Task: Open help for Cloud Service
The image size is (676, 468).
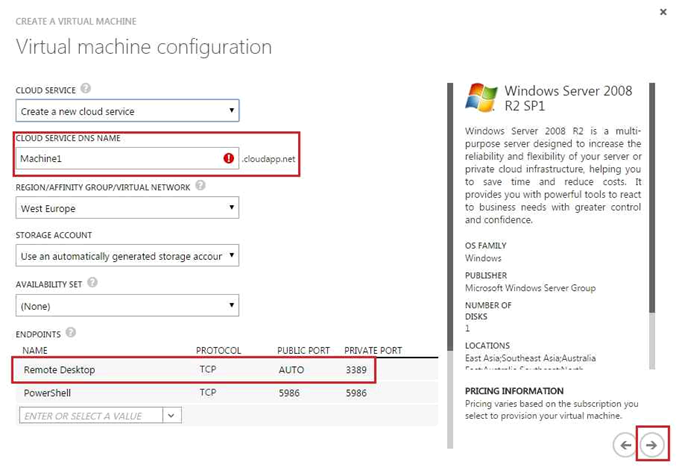Action: pyautogui.click(x=85, y=88)
